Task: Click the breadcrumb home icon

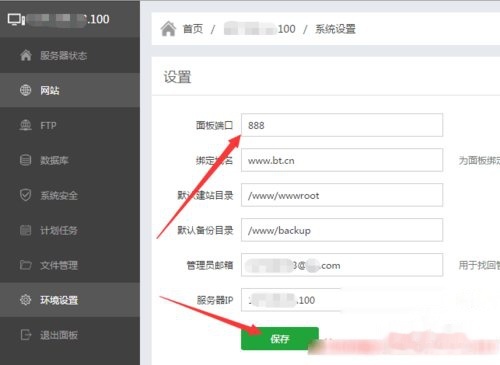Action: coord(168,29)
